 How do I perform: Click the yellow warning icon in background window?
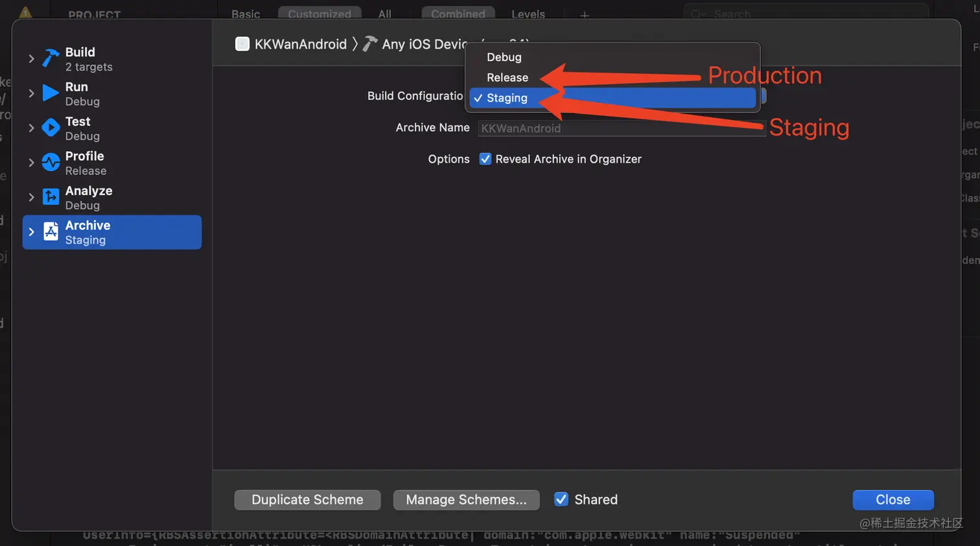pos(25,13)
